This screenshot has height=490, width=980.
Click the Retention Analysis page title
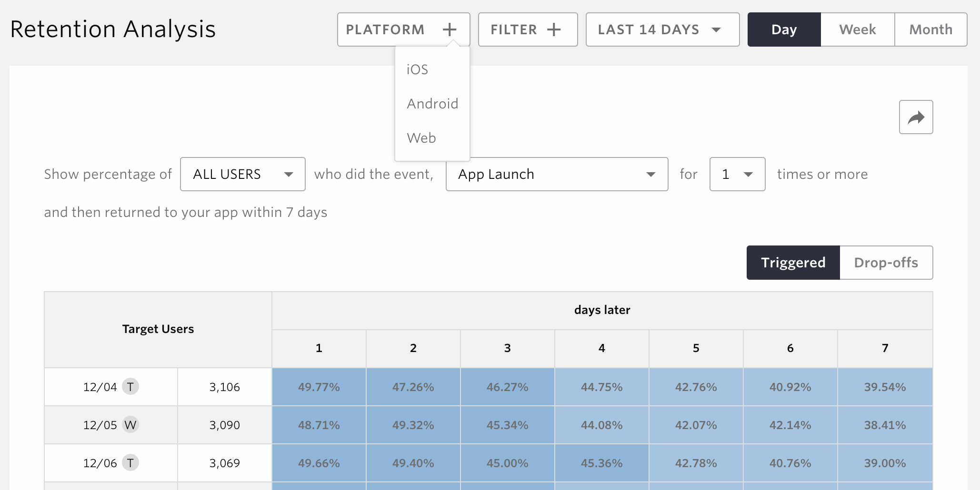(x=113, y=29)
